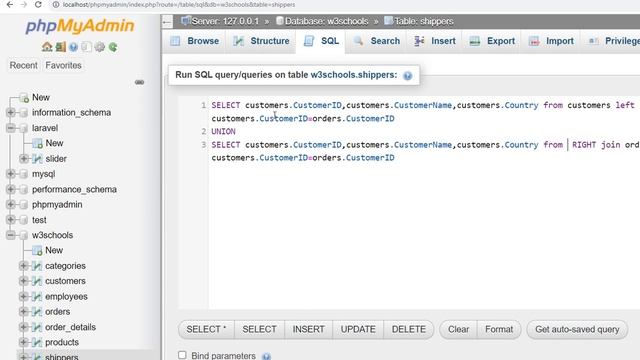640x360 pixels.
Task: Click the browser back arrow
Action: pyautogui.click(x=9, y=4)
